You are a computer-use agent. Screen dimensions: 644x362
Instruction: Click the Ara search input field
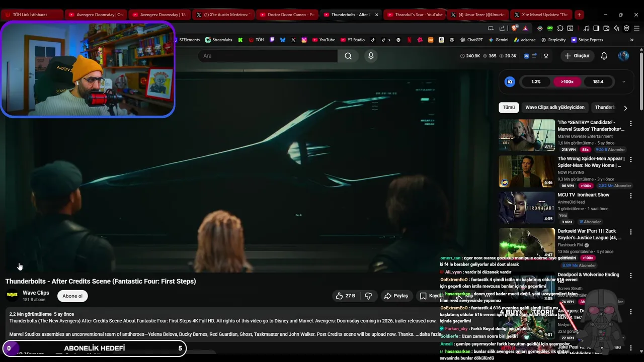(x=268, y=56)
